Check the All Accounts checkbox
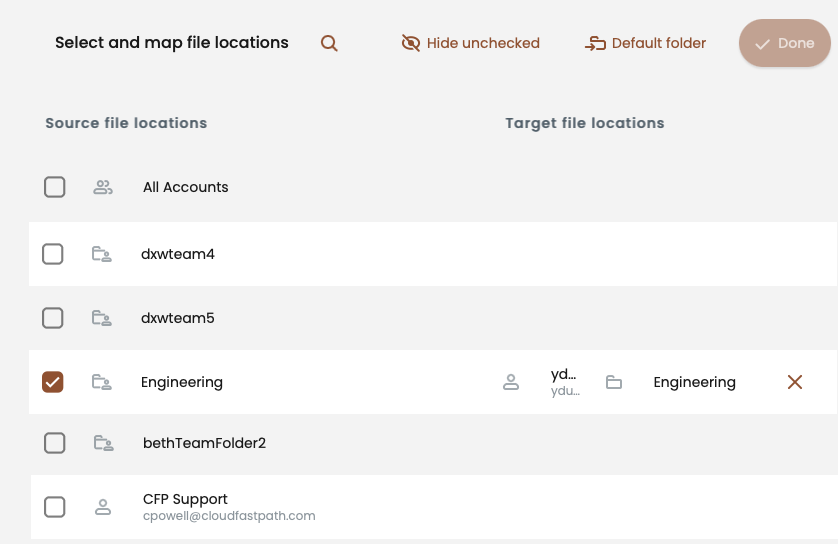Screen dimensions: 838x544 (x=55, y=187)
